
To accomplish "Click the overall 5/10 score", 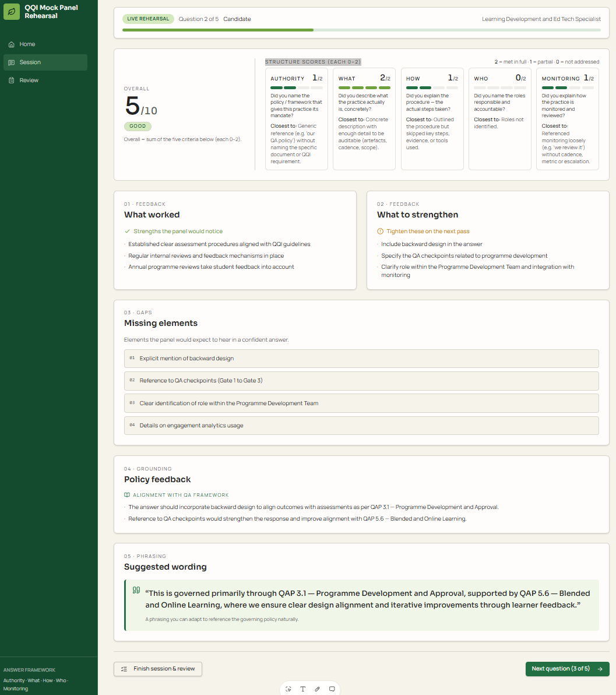I will [141, 106].
